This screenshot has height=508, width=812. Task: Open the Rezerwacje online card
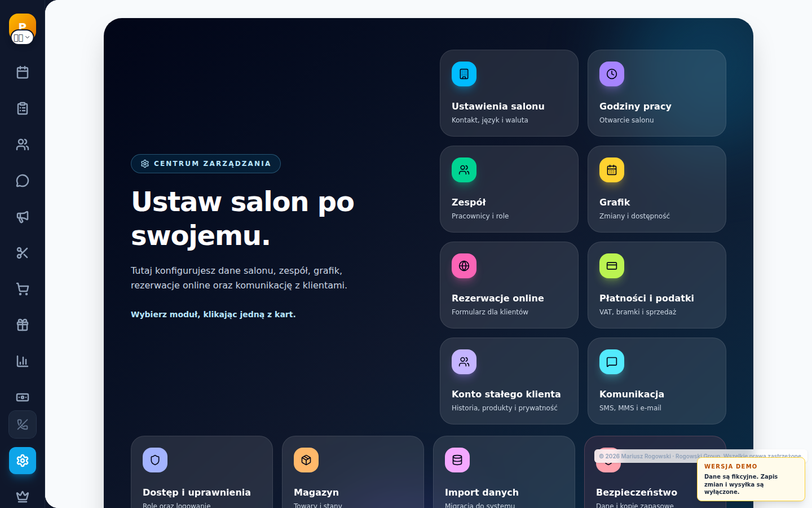pos(509,285)
